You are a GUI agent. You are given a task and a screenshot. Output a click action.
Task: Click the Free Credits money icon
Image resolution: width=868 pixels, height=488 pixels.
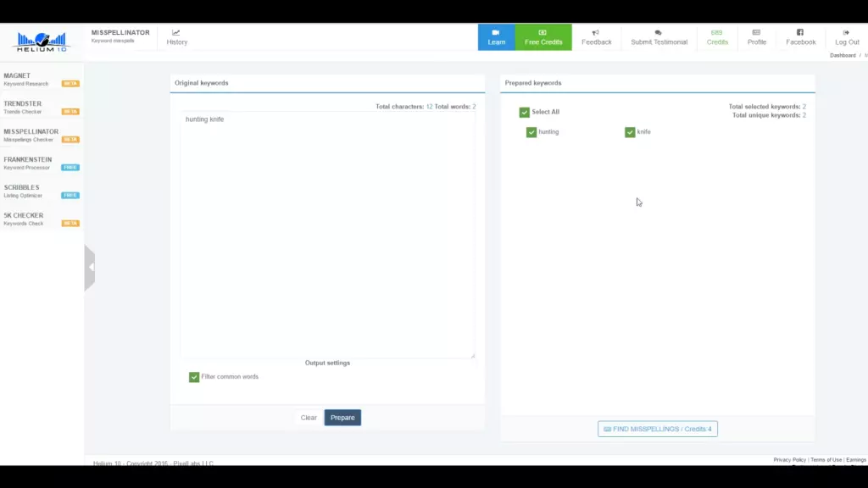tap(542, 33)
